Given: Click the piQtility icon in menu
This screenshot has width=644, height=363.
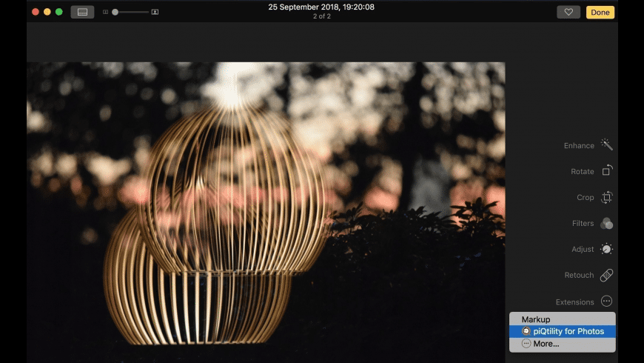Looking at the screenshot, I should pos(526,331).
